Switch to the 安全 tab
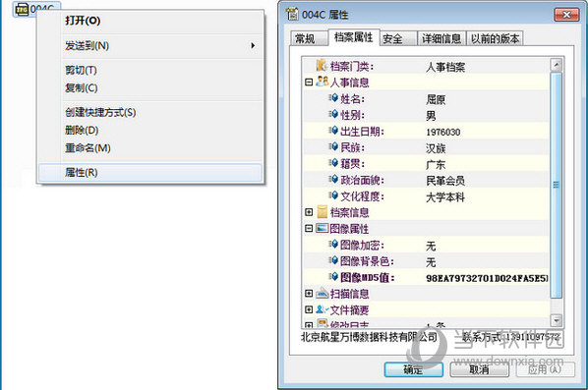588x390 pixels. (x=397, y=38)
